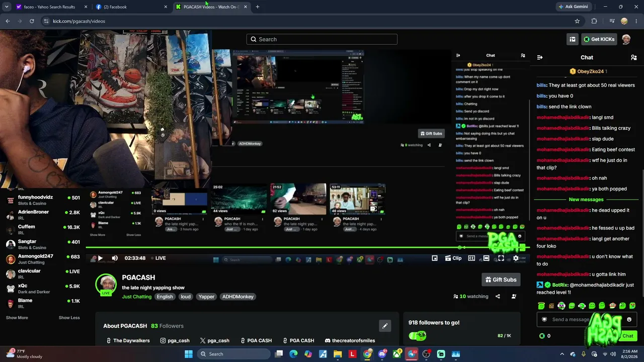Image resolution: width=644 pixels, height=362 pixels.
Task: Open the Instagram pga_cash link
Action: tap(175, 340)
